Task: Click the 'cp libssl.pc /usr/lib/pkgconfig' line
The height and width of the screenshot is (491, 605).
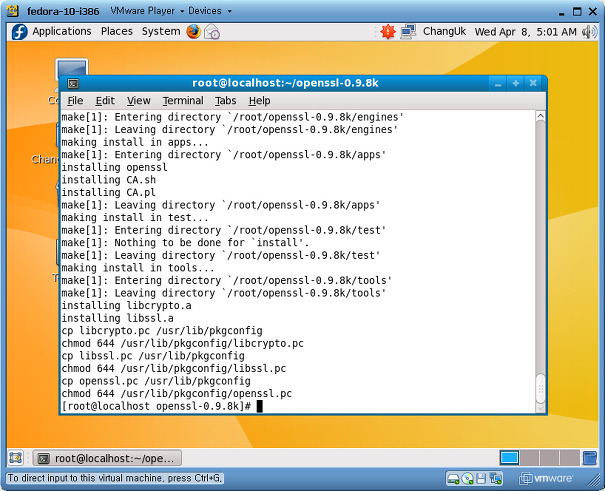Action: click(x=153, y=356)
